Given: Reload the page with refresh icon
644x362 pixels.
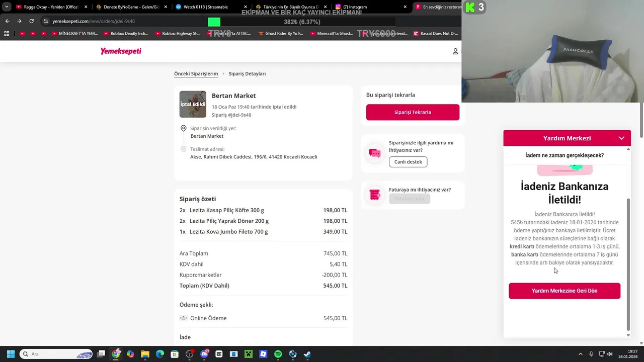Looking at the screenshot, I should (31, 21).
